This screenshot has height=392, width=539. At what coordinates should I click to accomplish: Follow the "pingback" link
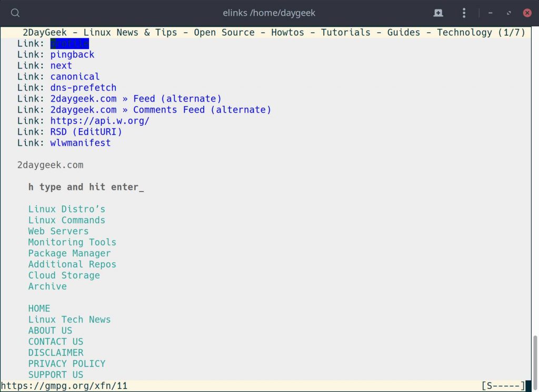click(x=72, y=54)
